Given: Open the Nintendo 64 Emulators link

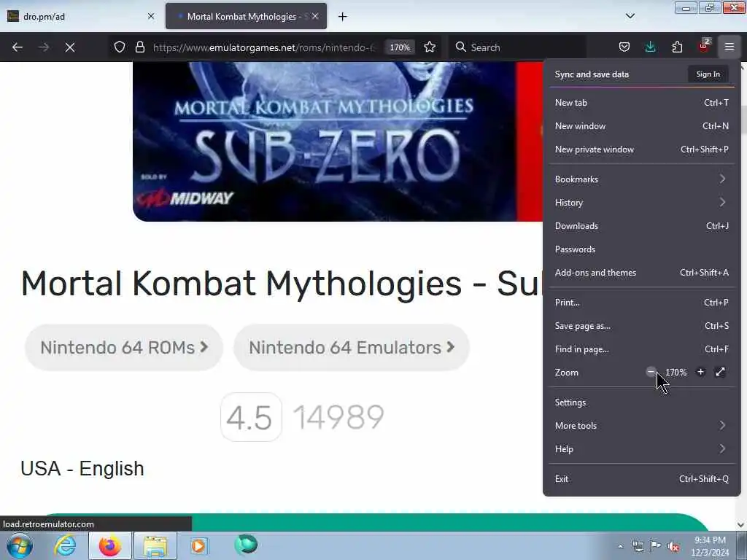Looking at the screenshot, I should click(x=352, y=348).
